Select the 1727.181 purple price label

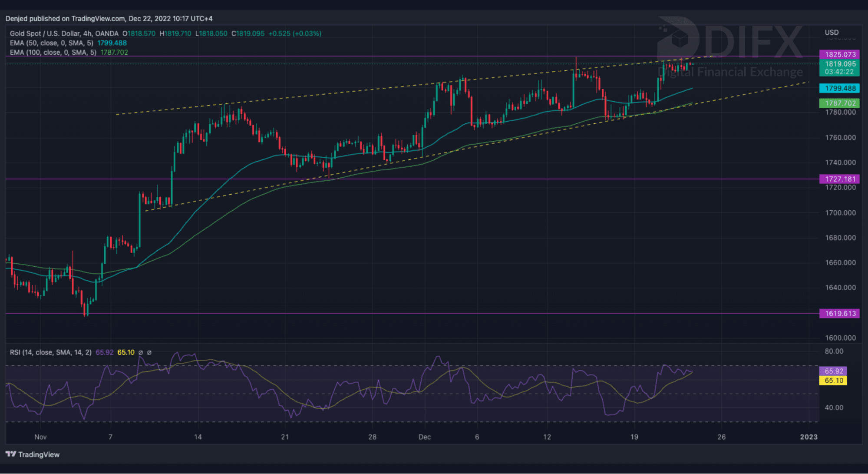pyautogui.click(x=839, y=179)
